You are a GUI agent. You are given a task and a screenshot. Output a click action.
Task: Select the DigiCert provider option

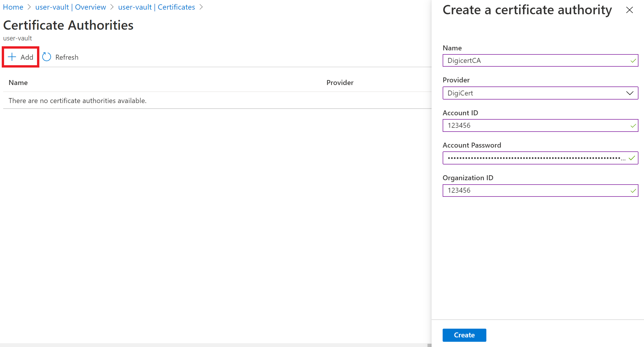click(540, 93)
